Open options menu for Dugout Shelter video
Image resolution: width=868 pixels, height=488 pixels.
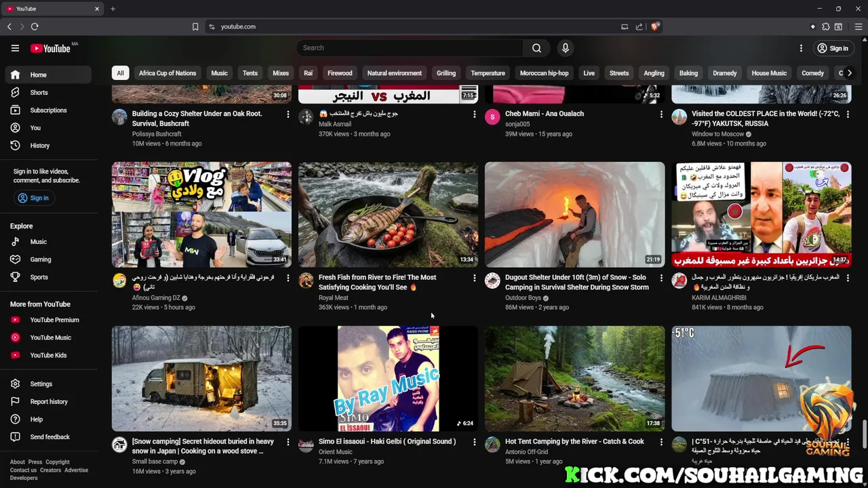[661, 278]
